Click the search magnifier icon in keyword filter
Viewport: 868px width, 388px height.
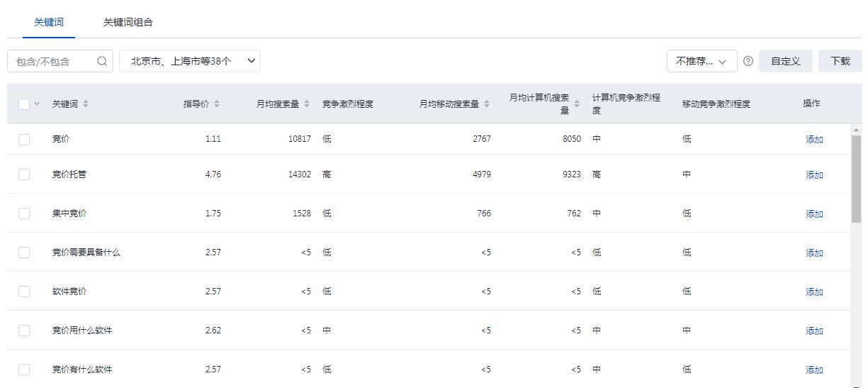tap(102, 61)
